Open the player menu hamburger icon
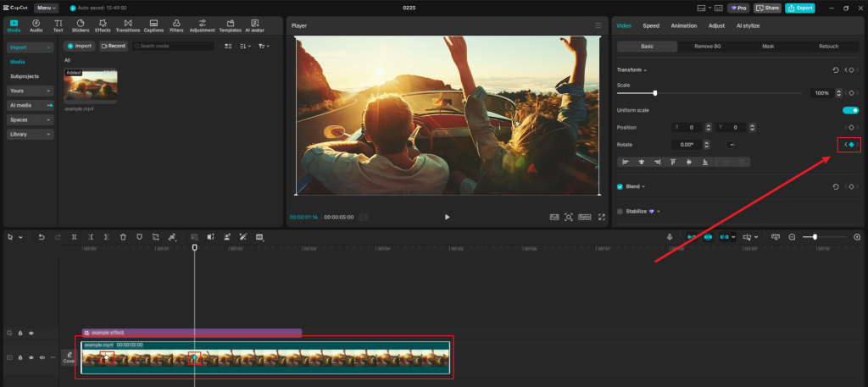Viewport: 868px width, 387px height. click(x=598, y=25)
